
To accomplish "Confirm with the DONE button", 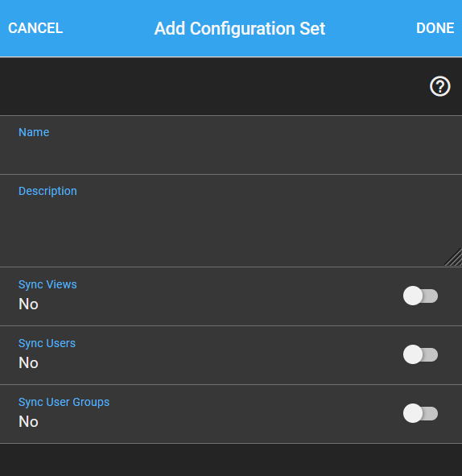I will click(435, 28).
